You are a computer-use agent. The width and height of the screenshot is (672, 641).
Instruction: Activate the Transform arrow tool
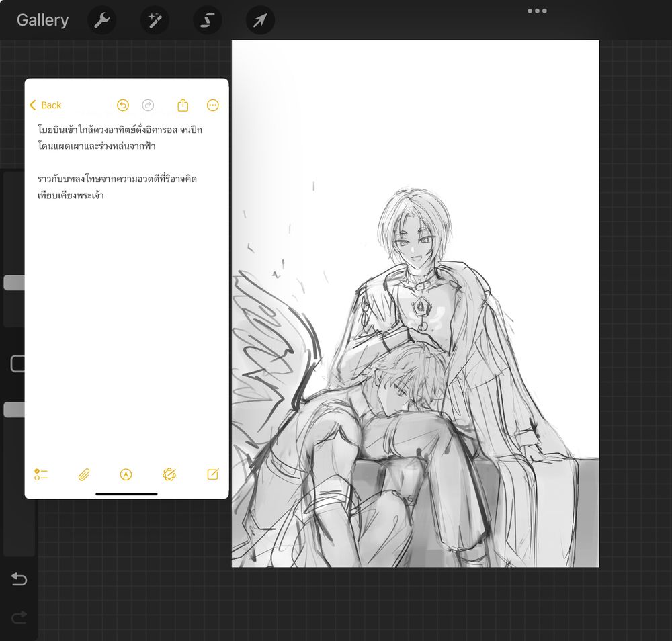pyautogui.click(x=260, y=20)
